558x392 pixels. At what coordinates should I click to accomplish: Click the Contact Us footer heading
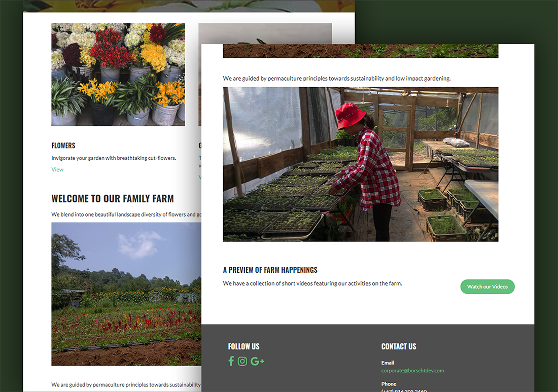[399, 346]
